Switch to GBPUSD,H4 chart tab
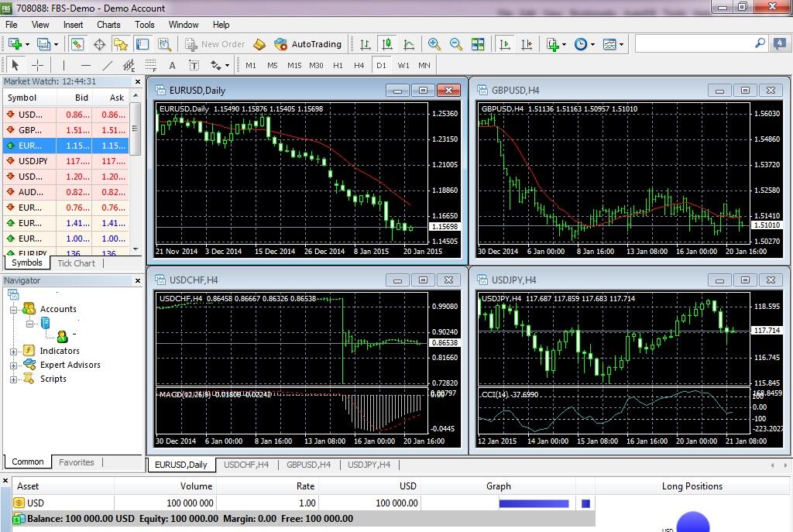 308,465
